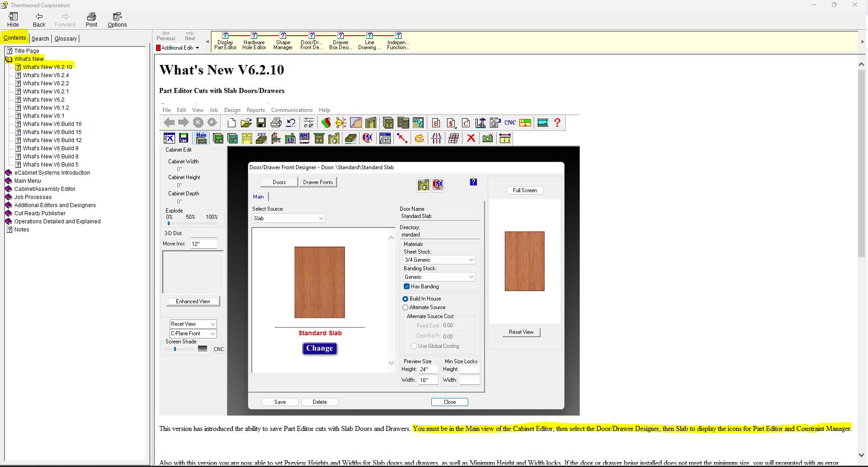The height and width of the screenshot is (467, 868).
Task: Select the Alternate Source radio button
Action: 405,307
